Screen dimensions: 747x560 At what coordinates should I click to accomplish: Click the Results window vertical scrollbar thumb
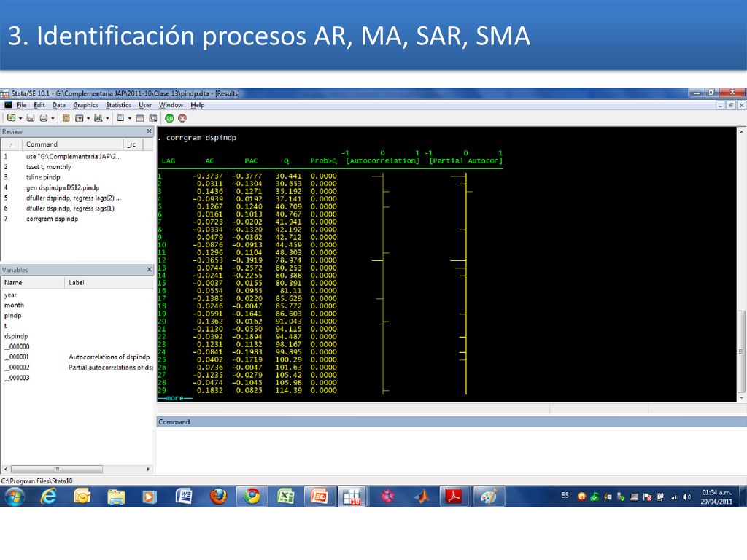click(741, 352)
